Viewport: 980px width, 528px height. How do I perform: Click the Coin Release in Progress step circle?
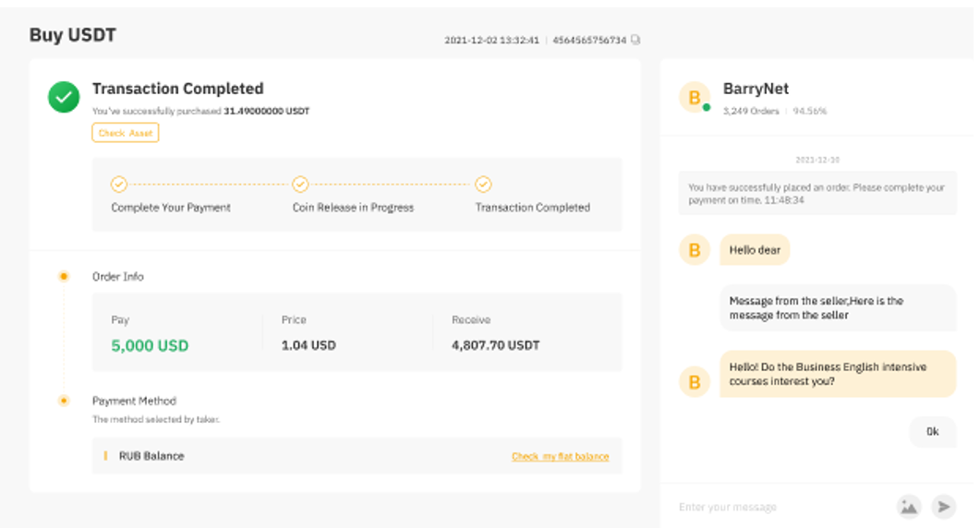[x=300, y=185]
